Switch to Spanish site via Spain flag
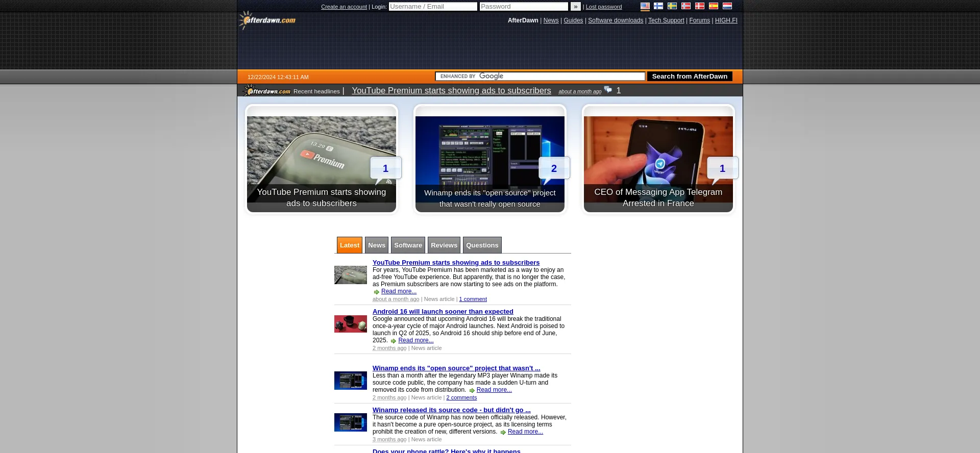The height and width of the screenshot is (453, 980). (x=714, y=6)
